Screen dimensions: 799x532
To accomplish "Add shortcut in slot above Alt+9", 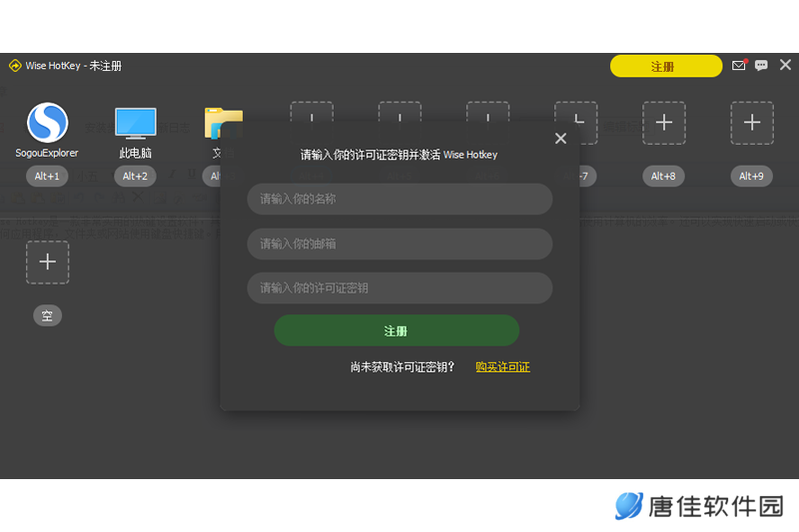I will 752,123.
